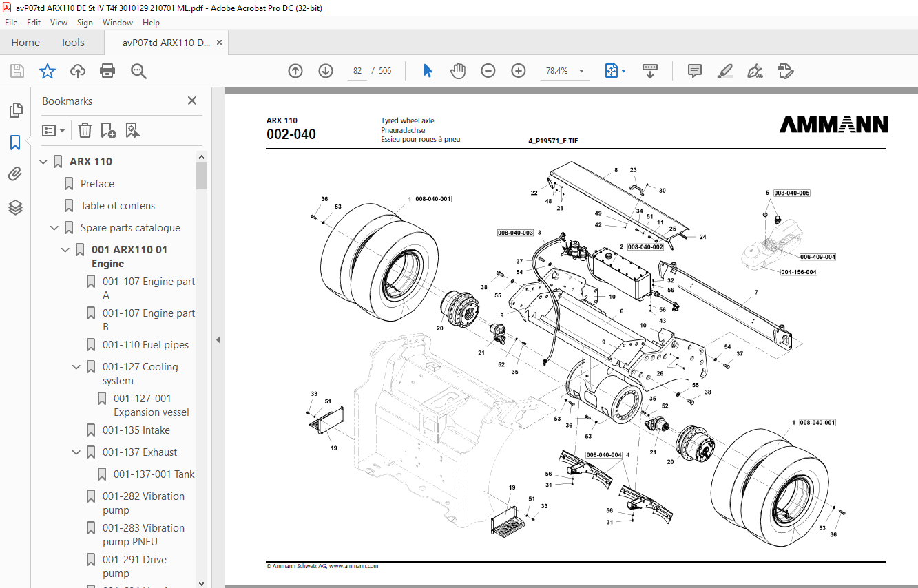Click the 008-040-003 part reference label

click(516, 233)
